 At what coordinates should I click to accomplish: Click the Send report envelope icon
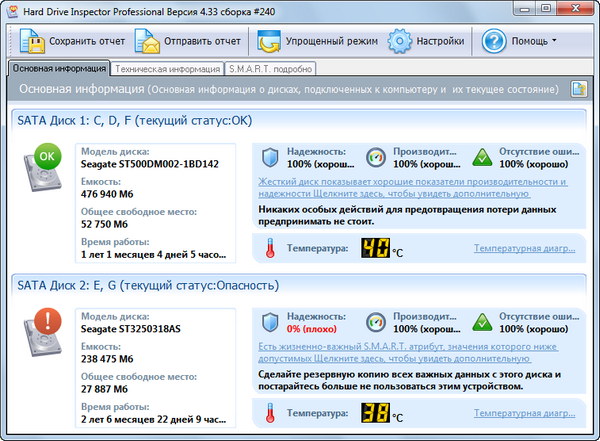147,42
